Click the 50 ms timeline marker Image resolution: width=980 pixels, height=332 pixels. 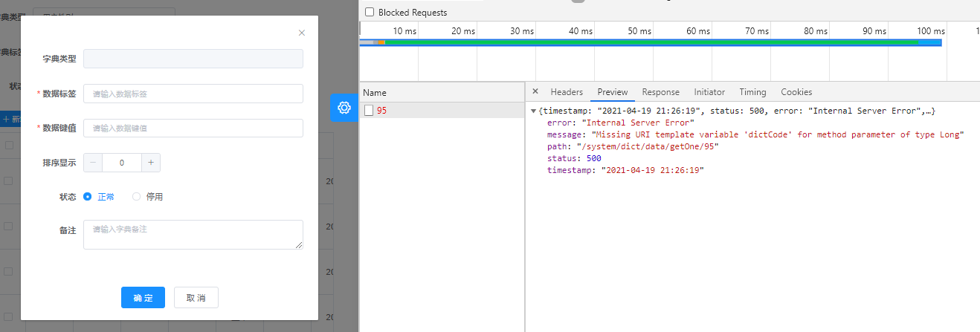(x=637, y=31)
